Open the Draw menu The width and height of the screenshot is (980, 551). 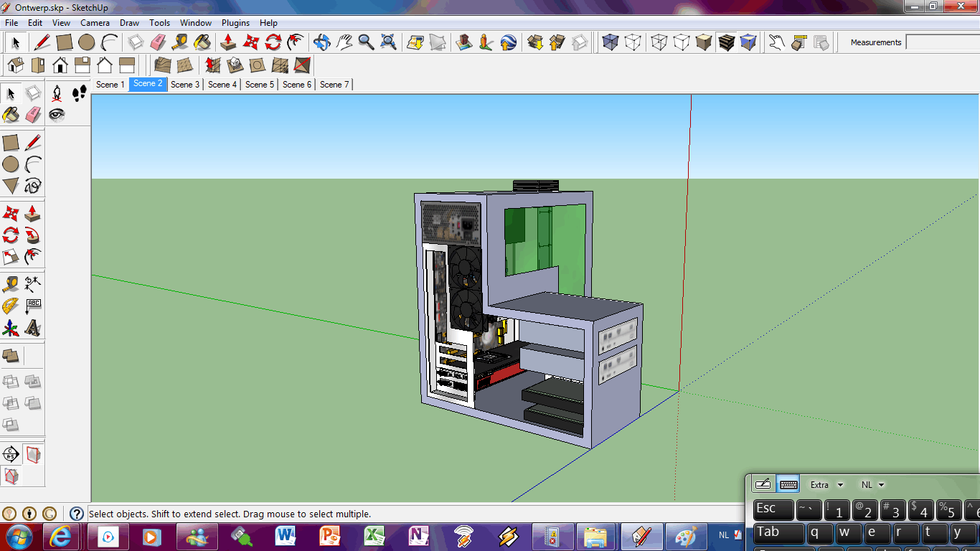[x=129, y=23]
